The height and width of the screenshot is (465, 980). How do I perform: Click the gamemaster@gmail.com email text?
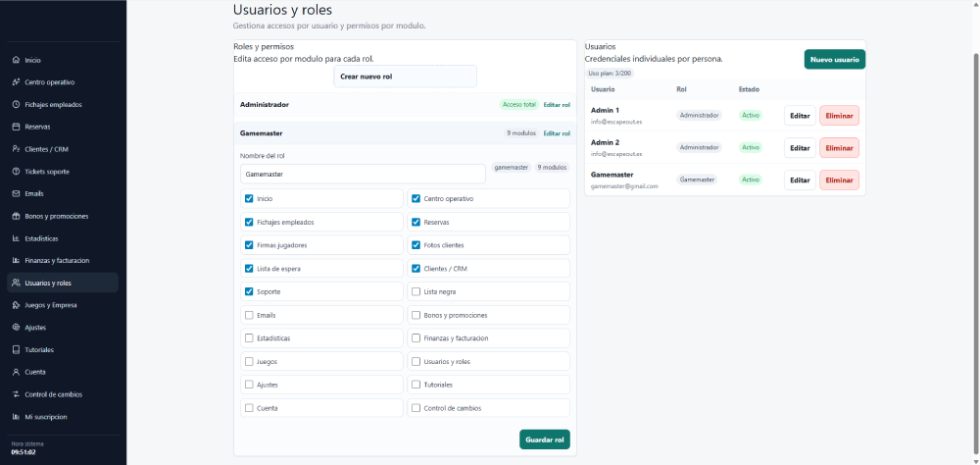coord(624,186)
